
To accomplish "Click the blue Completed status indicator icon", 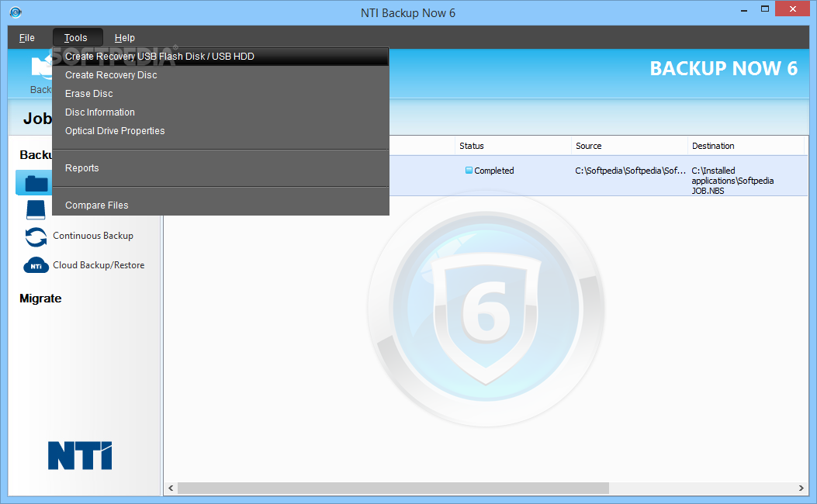I will [x=469, y=171].
